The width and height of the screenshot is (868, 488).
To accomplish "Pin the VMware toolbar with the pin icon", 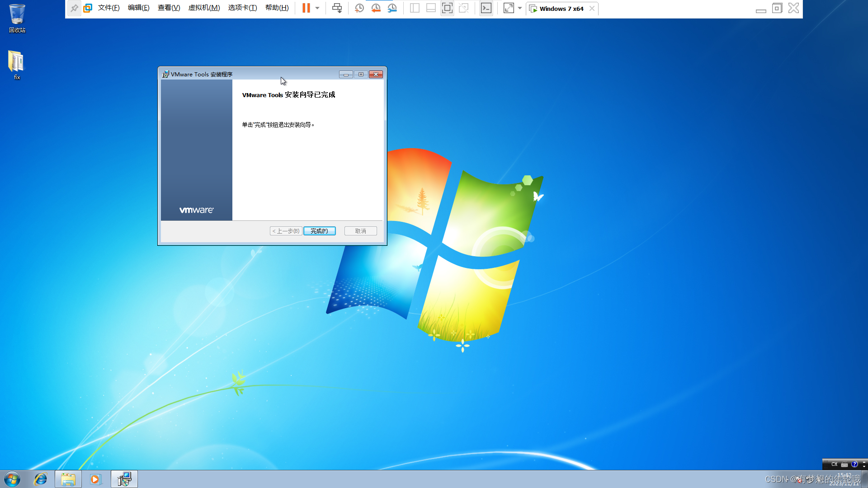I will (x=74, y=8).
